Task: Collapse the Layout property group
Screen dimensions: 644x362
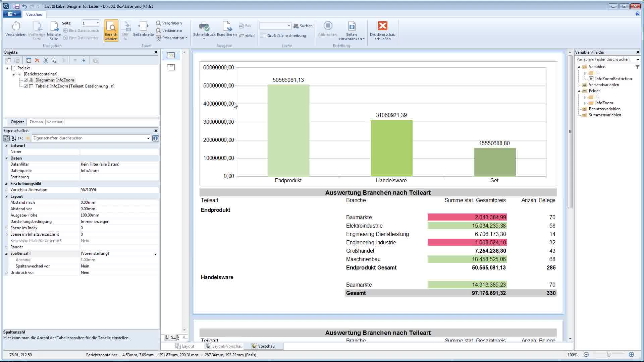Action: click(x=6, y=196)
